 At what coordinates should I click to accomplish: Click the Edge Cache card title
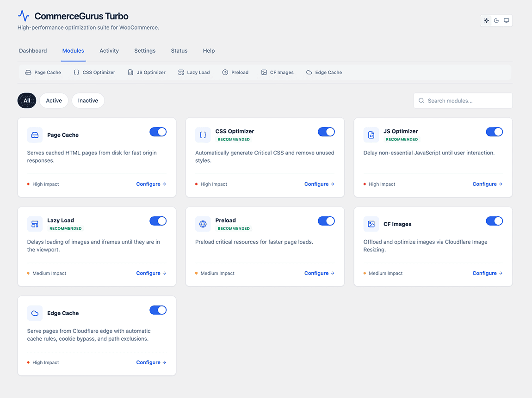coord(63,313)
